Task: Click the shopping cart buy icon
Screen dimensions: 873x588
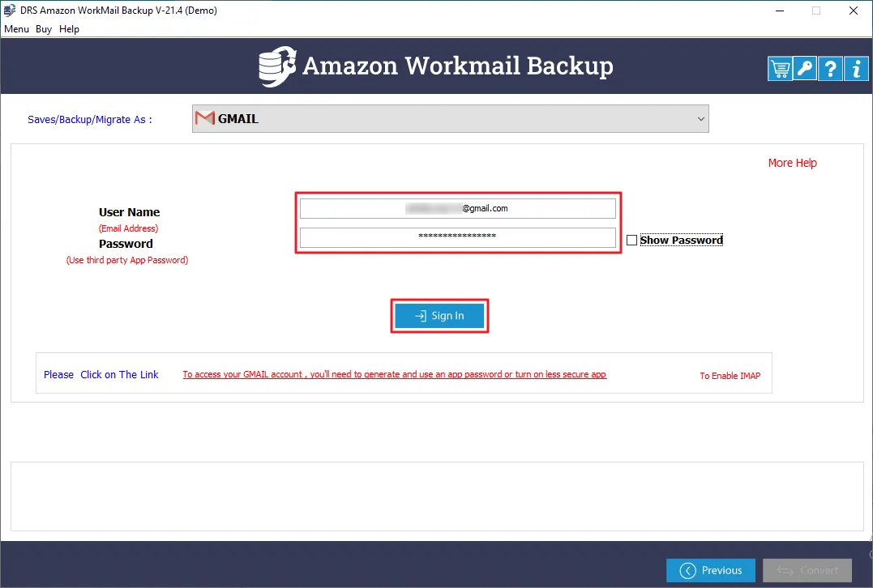Action: point(780,69)
